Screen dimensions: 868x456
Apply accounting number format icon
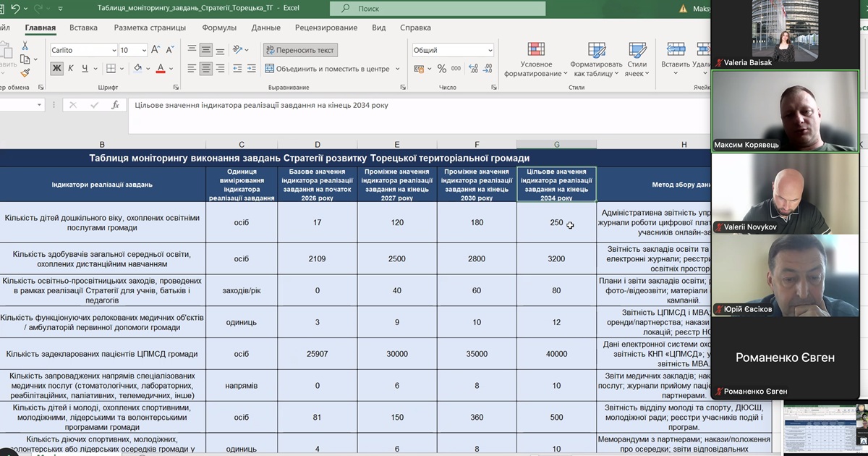420,69
